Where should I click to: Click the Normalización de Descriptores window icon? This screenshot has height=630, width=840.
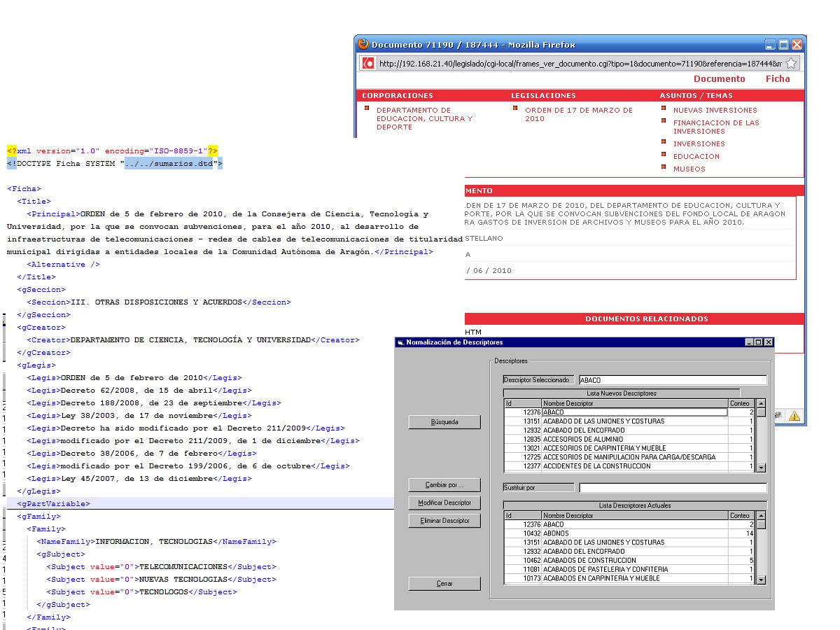400,342
